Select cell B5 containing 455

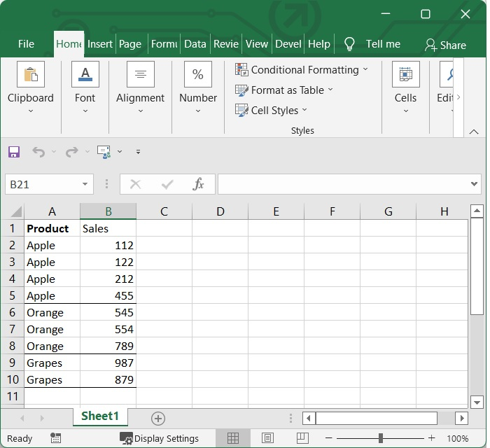[x=108, y=296]
